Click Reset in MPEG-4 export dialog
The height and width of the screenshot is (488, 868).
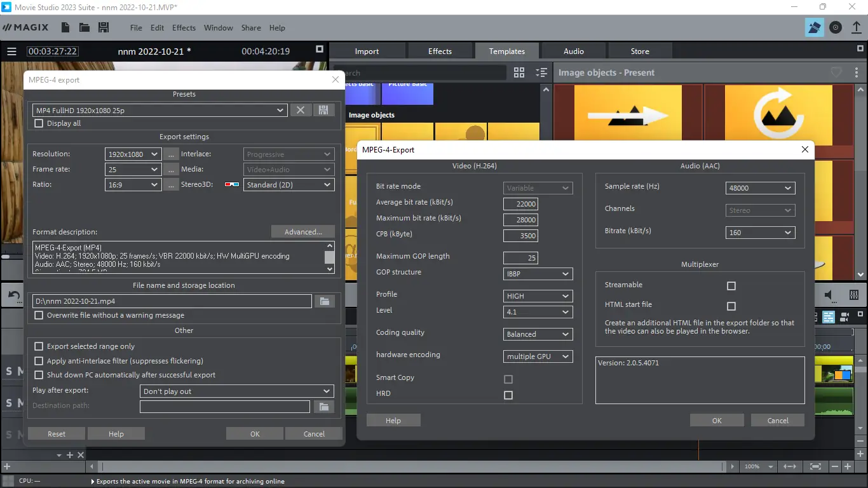pyautogui.click(x=57, y=434)
